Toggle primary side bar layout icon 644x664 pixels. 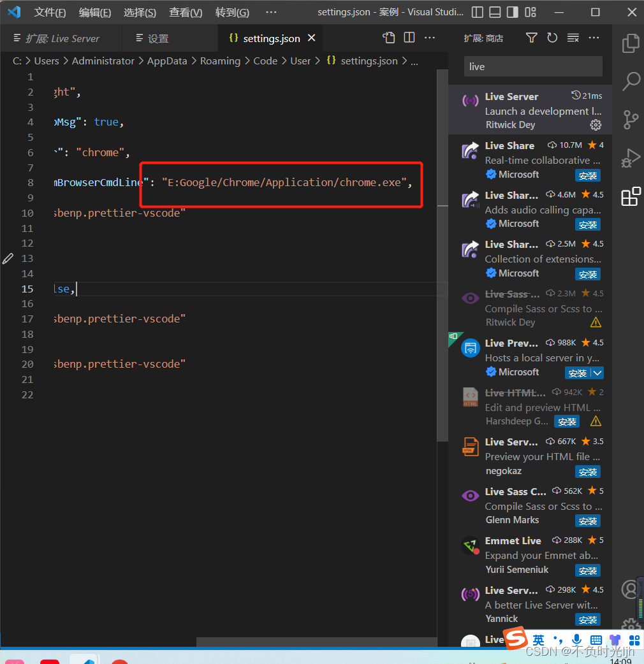[478, 12]
